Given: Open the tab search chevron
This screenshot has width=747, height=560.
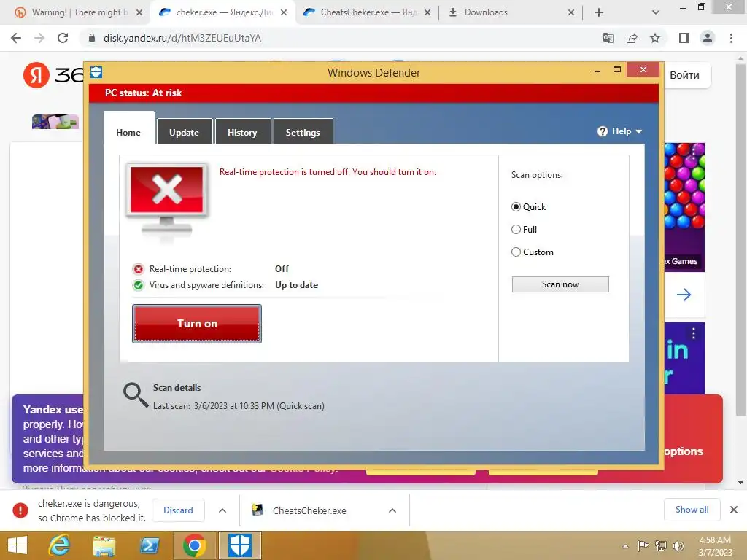Looking at the screenshot, I should pyautogui.click(x=656, y=12).
